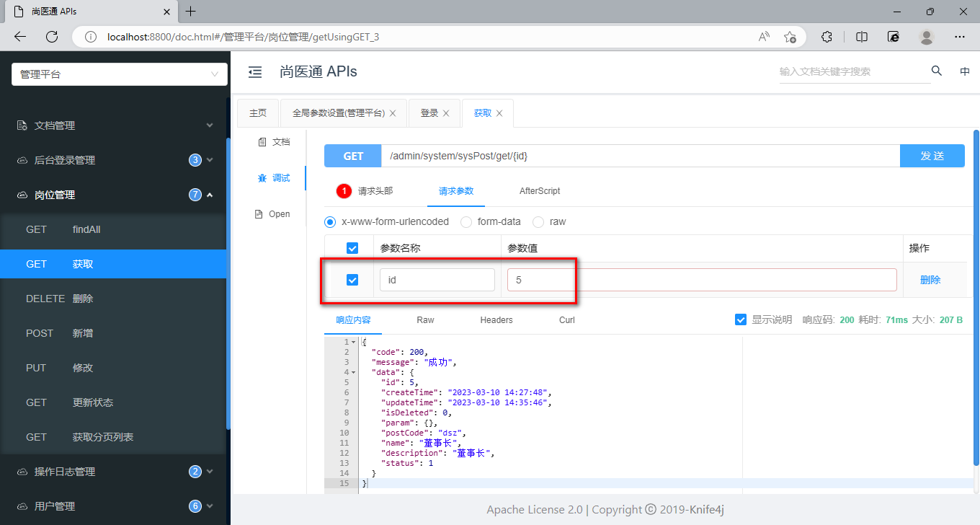Click the search magnifier icon

pyautogui.click(x=937, y=71)
